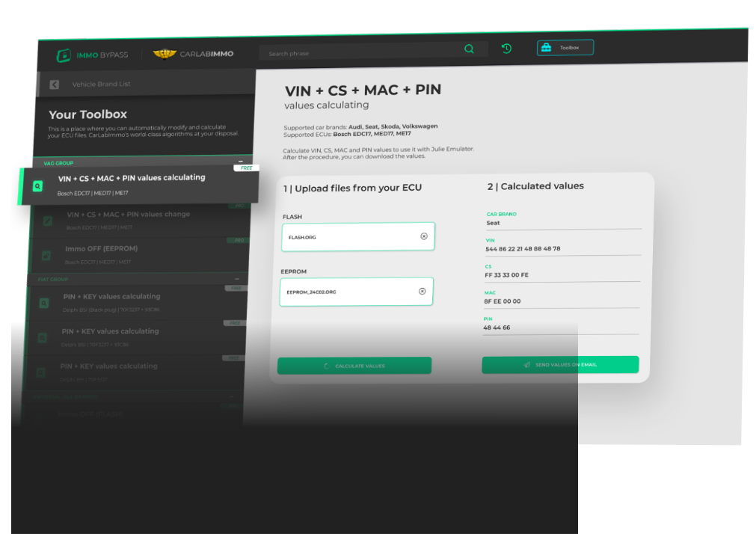Remove the EEPROM_24C02.ORG file
This screenshot has width=756, height=534.
click(422, 291)
